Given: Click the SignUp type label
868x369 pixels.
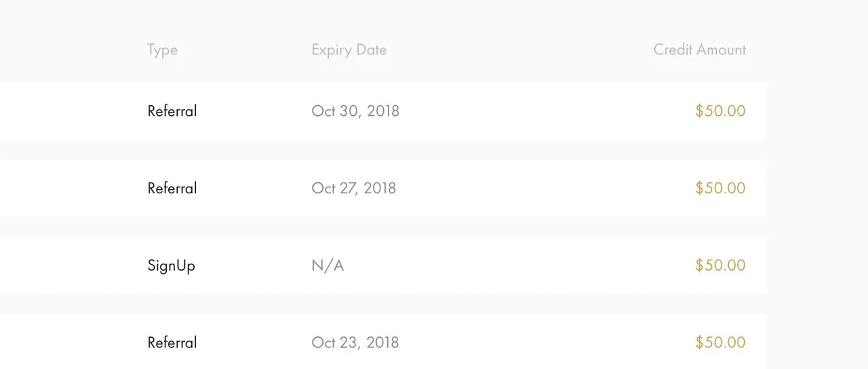Looking at the screenshot, I should (172, 266).
